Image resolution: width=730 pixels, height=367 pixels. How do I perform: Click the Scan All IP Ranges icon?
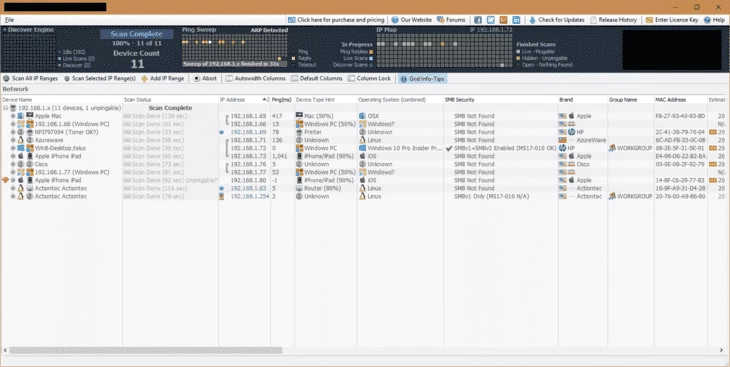tap(6, 79)
